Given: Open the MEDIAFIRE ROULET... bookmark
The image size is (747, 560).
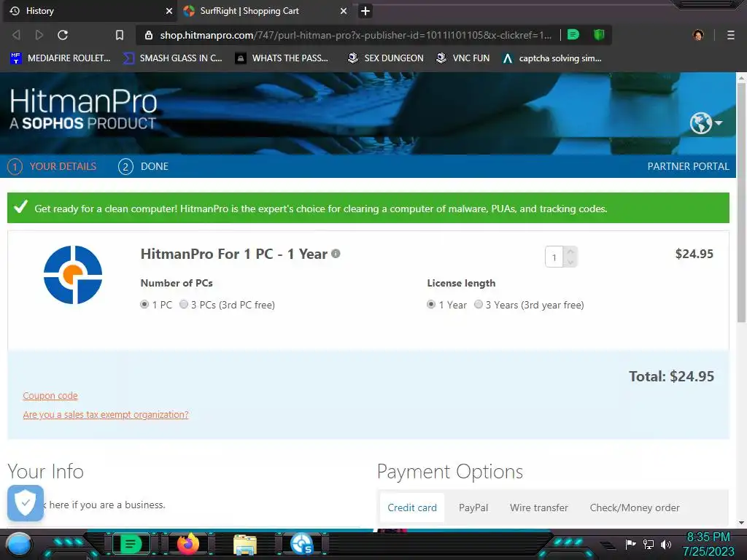Looking at the screenshot, I should click(x=60, y=58).
